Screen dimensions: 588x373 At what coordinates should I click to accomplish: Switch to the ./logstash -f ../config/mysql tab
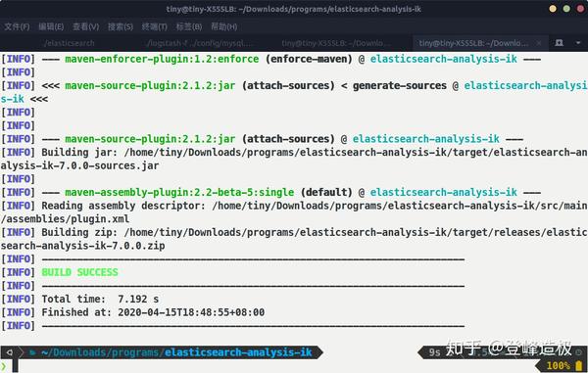click(x=200, y=43)
